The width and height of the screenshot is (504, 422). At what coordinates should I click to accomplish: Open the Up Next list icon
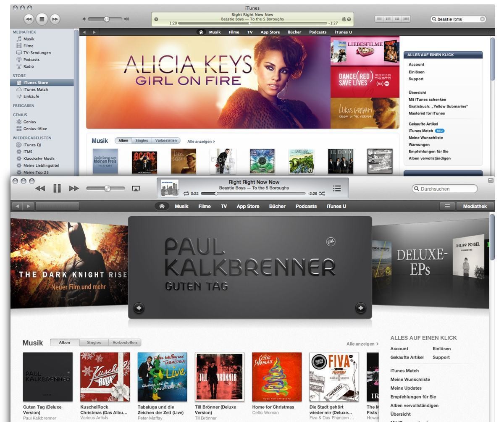click(x=337, y=189)
